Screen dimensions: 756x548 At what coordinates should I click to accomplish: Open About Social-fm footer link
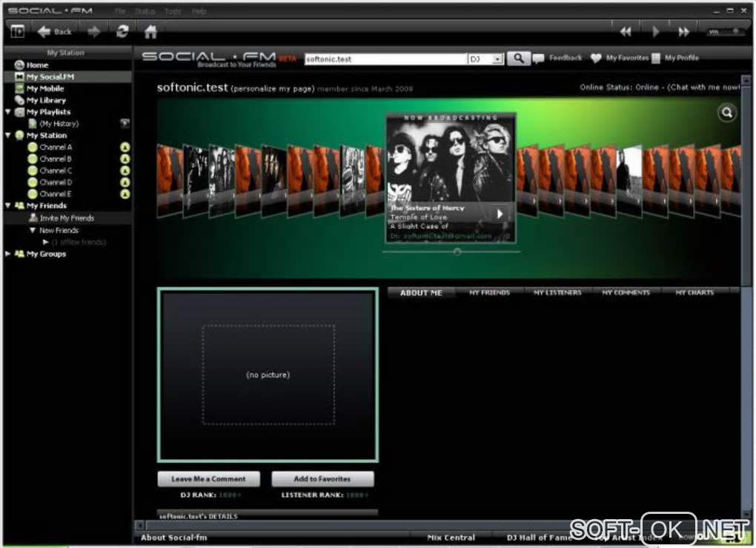pos(173,538)
